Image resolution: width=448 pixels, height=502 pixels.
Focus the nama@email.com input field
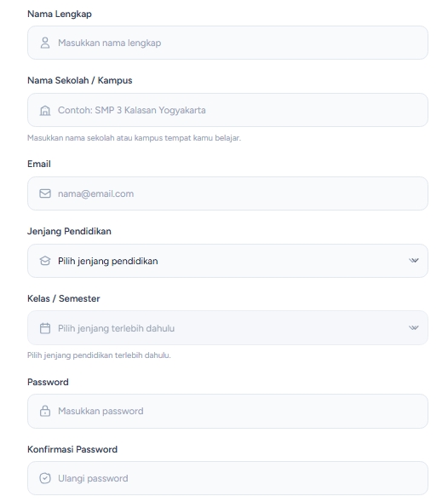227,193
